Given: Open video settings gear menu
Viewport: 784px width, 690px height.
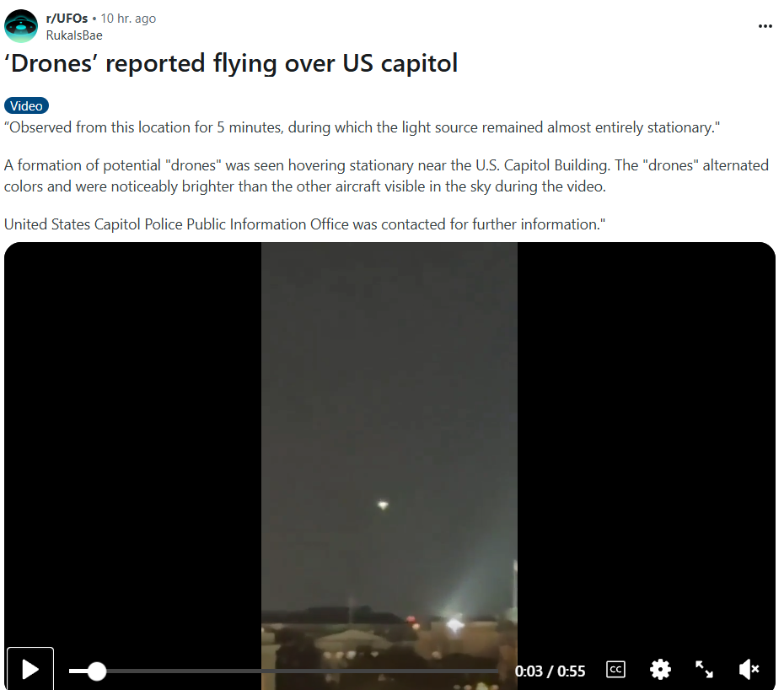Looking at the screenshot, I should [x=660, y=670].
